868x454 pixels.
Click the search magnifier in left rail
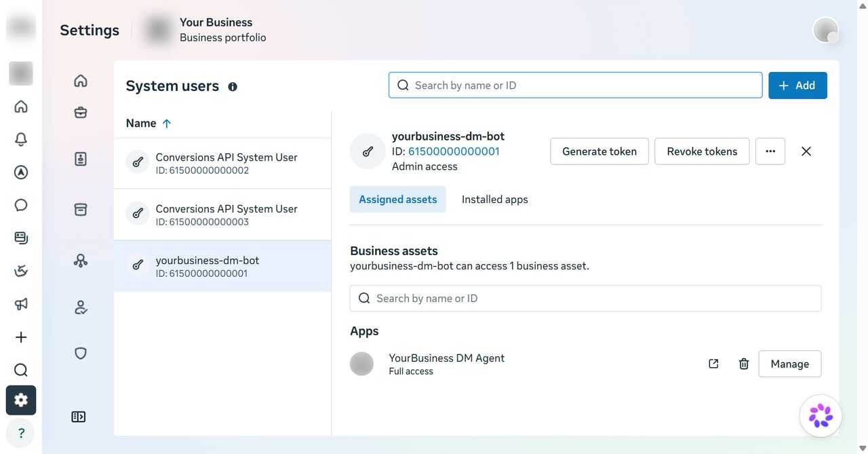click(21, 370)
